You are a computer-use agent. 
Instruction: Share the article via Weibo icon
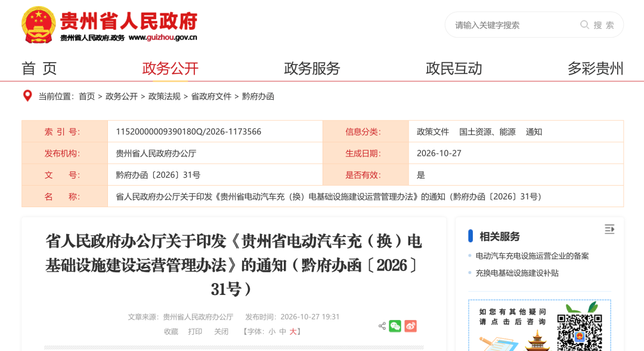[x=411, y=327]
